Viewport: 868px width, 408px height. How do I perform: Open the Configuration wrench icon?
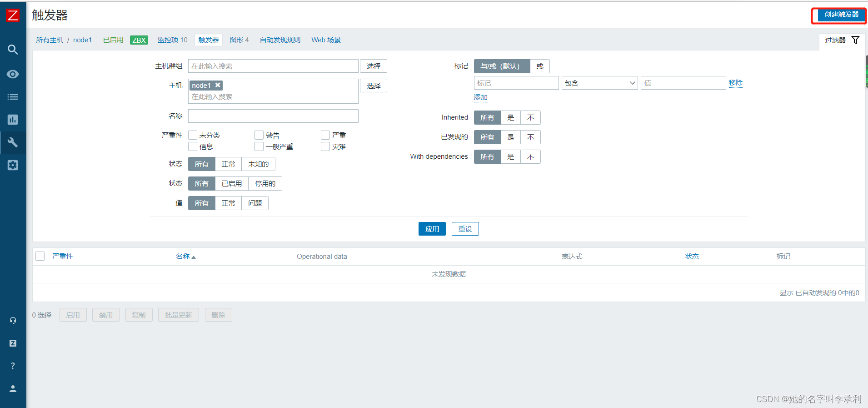13,142
